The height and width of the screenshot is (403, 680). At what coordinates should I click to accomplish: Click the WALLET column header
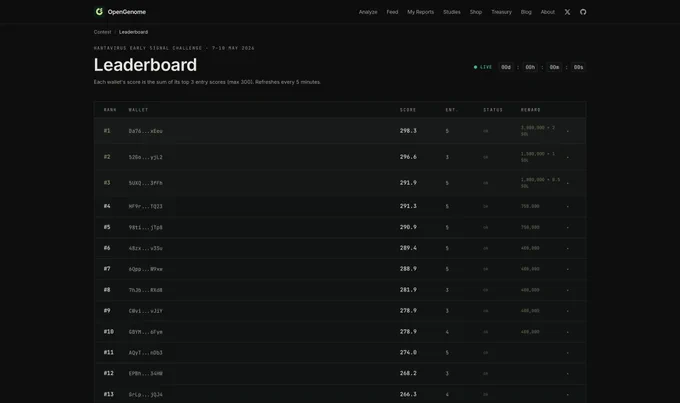point(138,110)
